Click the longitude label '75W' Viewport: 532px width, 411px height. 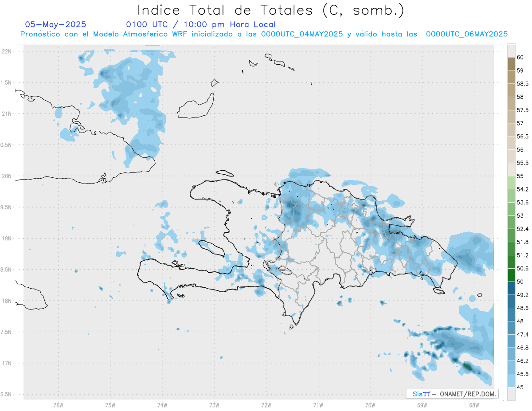[110, 405]
